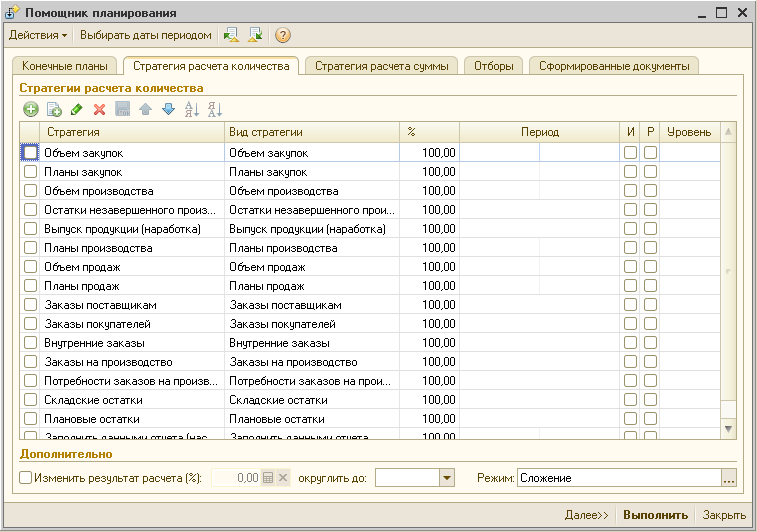The image size is (757, 532).
Task: Sort descending with Z-A icon
Action: click(x=215, y=110)
